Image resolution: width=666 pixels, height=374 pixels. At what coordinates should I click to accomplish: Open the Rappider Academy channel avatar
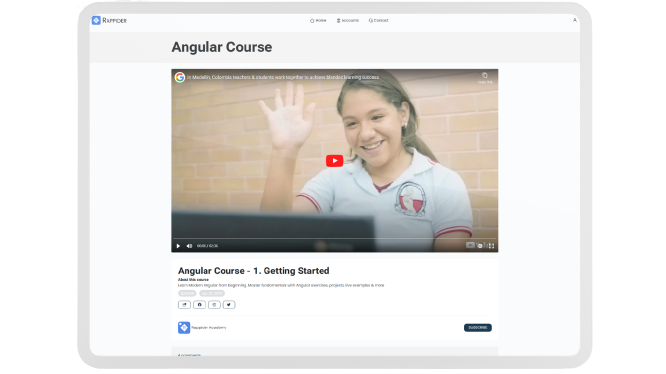point(184,327)
